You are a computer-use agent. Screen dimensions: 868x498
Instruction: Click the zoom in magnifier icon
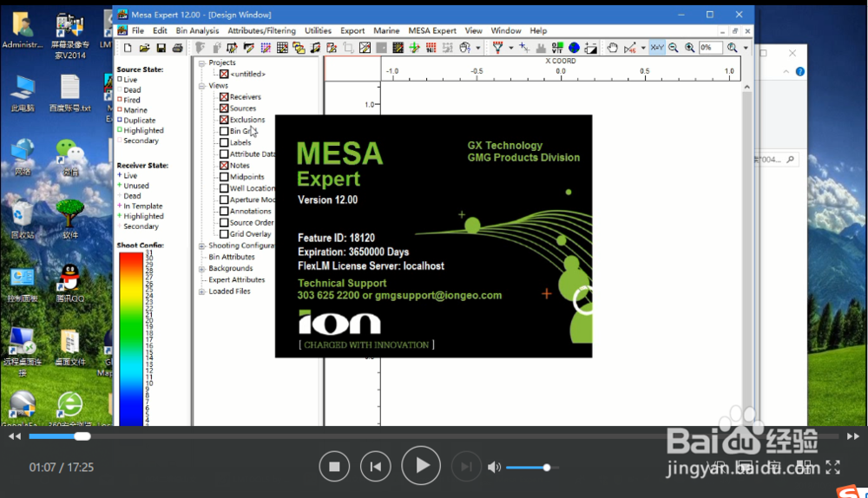click(x=690, y=48)
